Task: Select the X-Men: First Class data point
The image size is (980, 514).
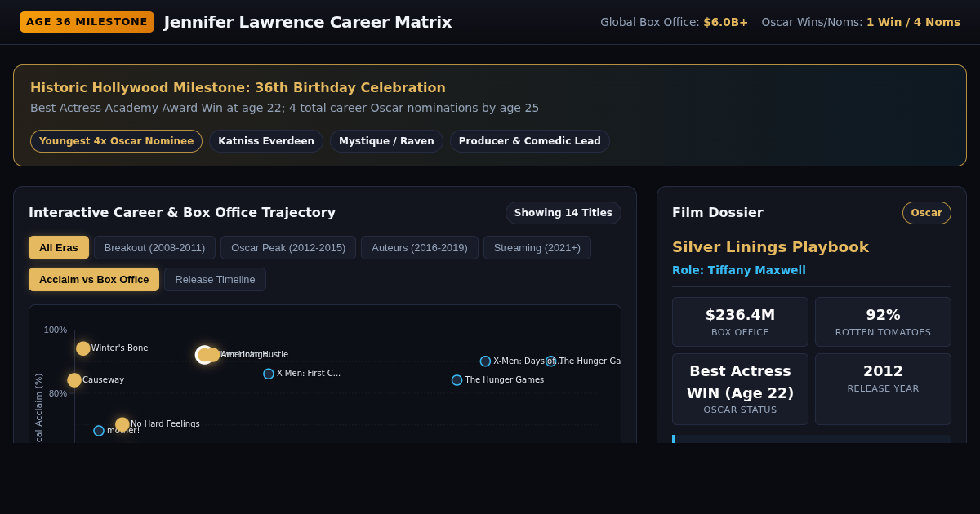Action: coord(269,374)
